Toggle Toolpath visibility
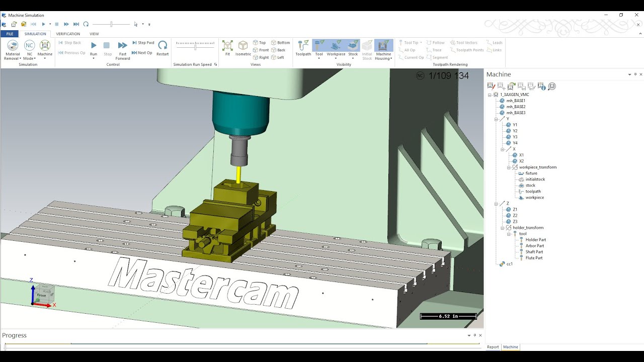The image size is (644, 362). pos(303,48)
